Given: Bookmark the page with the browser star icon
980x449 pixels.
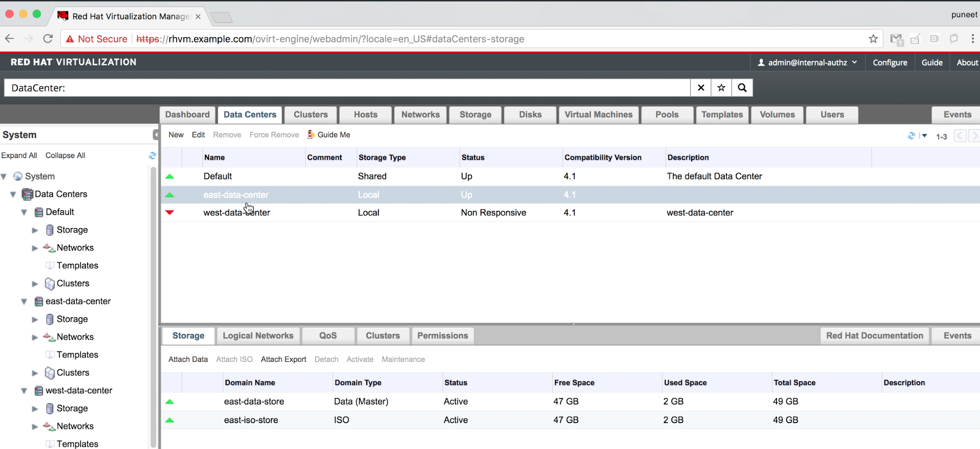Looking at the screenshot, I should coord(873,39).
